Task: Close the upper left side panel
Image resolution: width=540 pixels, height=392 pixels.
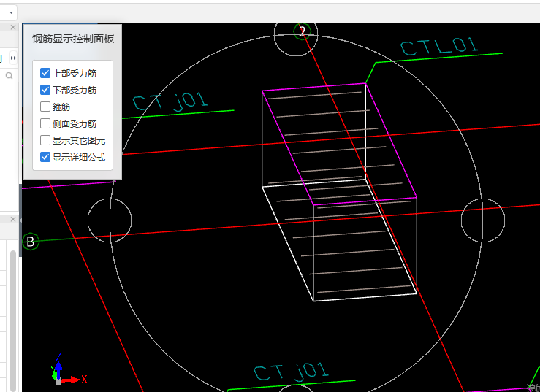Action: pyautogui.click(x=13, y=27)
